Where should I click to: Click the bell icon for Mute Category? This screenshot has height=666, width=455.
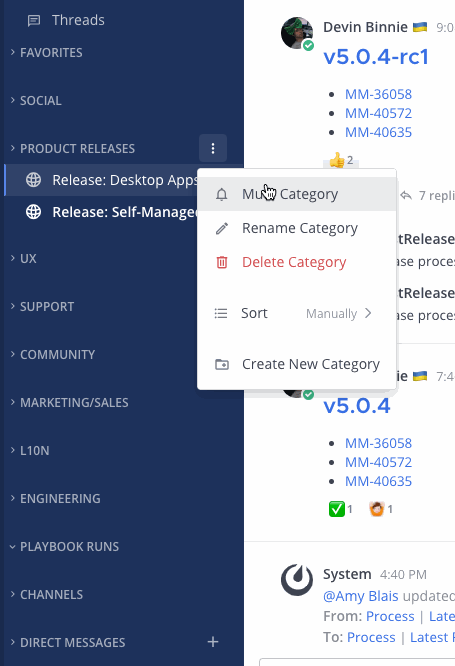[221, 195]
